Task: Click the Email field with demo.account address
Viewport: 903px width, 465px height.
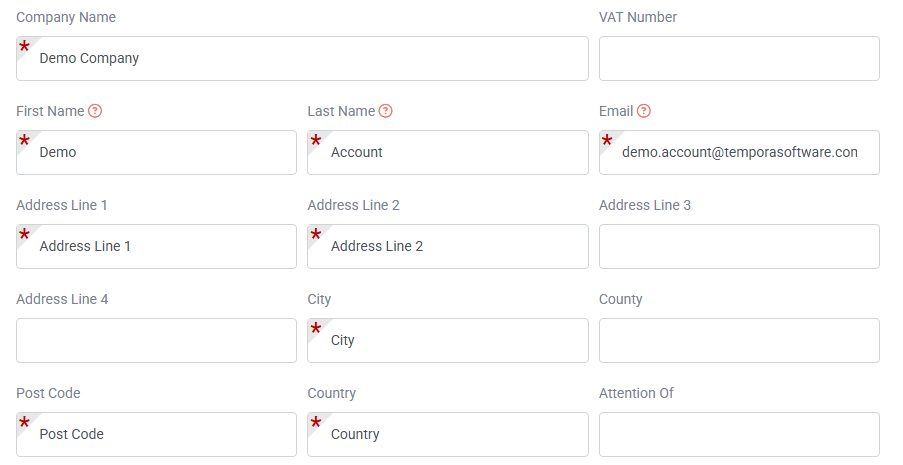Action: point(739,152)
